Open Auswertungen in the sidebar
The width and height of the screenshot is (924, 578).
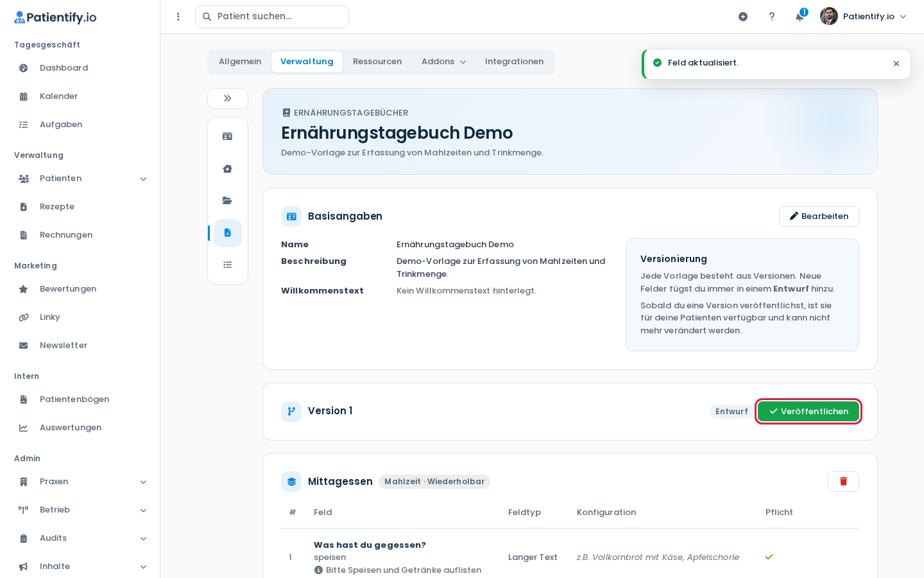(80, 428)
